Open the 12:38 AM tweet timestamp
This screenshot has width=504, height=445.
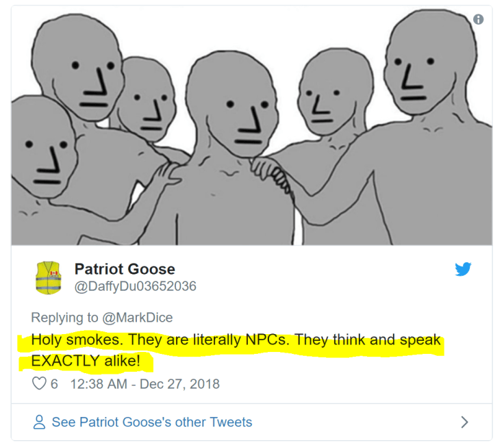click(x=99, y=384)
